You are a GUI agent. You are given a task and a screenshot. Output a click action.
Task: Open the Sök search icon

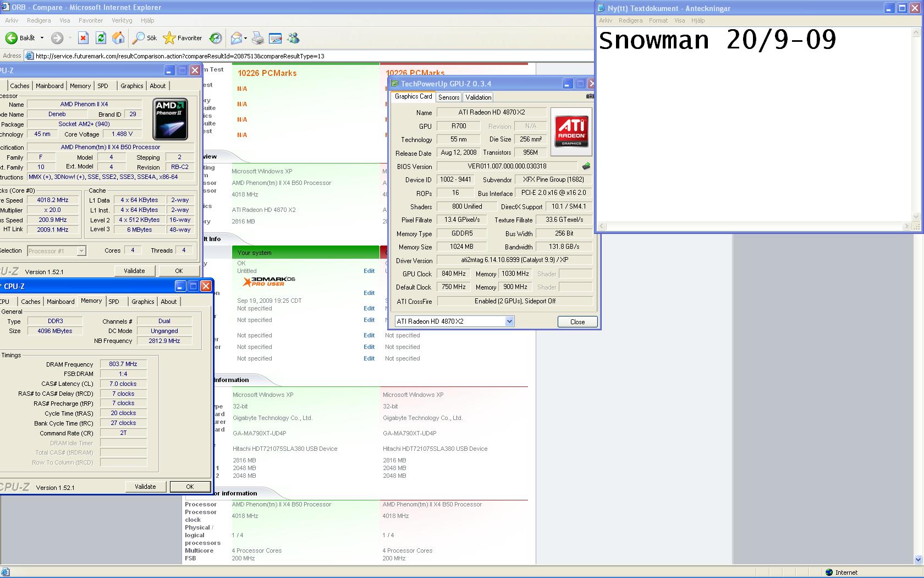point(145,38)
